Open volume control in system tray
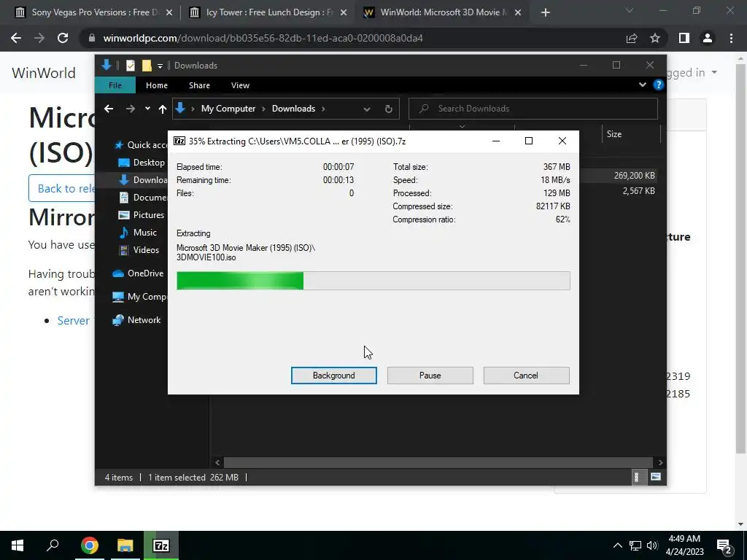Screen dimensions: 747x560 click(653, 545)
